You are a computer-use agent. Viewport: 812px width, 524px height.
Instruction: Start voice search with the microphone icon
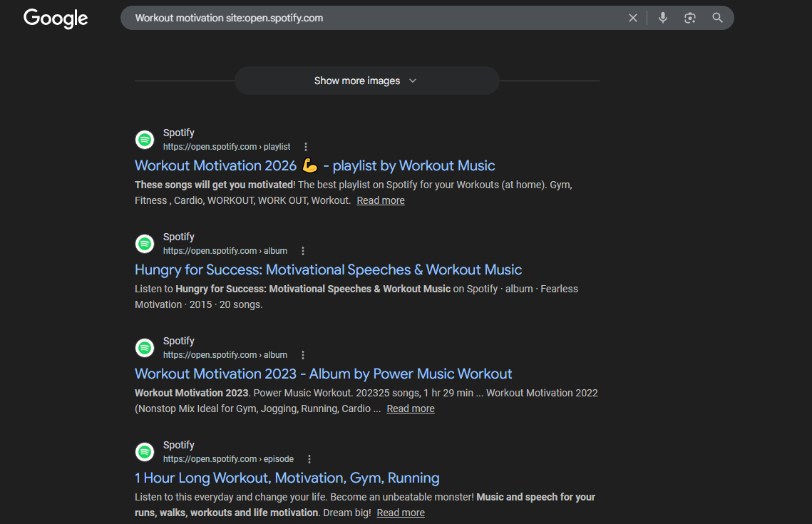coord(663,18)
